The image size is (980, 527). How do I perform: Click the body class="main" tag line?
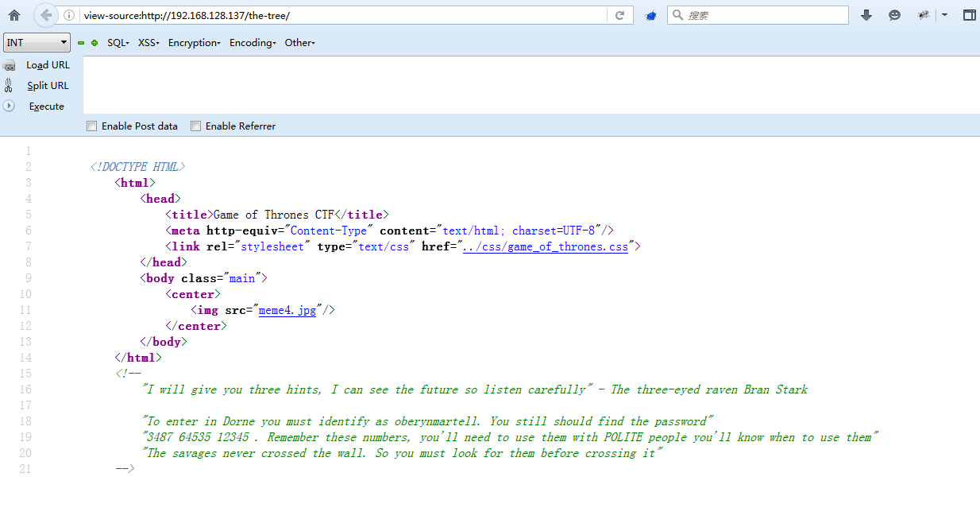[x=204, y=278]
